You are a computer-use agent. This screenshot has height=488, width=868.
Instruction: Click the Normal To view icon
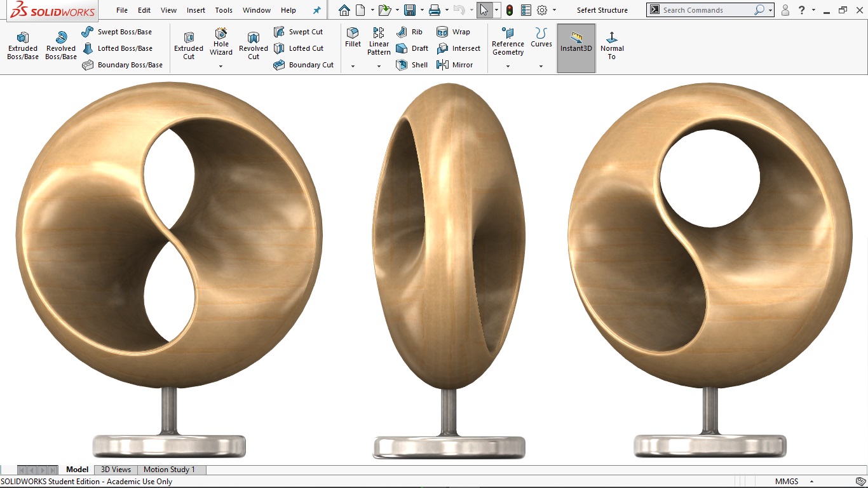(x=611, y=46)
